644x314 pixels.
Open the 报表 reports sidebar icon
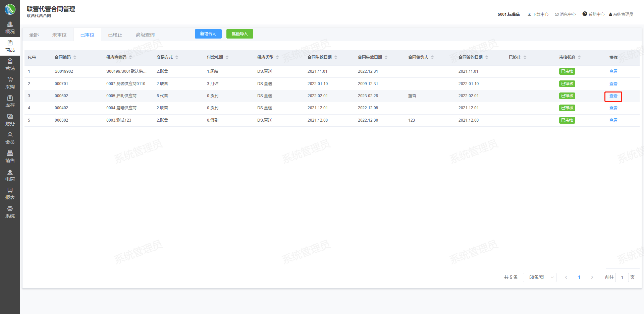[x=10, y=191]
